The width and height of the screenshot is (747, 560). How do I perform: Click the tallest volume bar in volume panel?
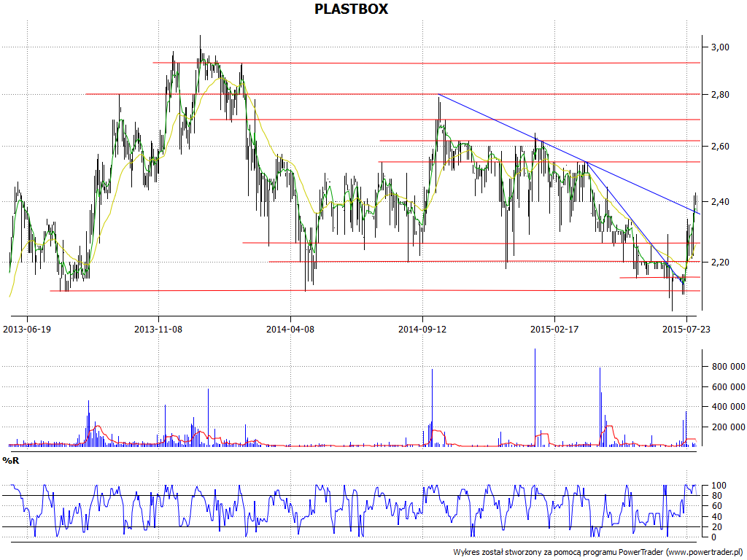coord(535,397)
